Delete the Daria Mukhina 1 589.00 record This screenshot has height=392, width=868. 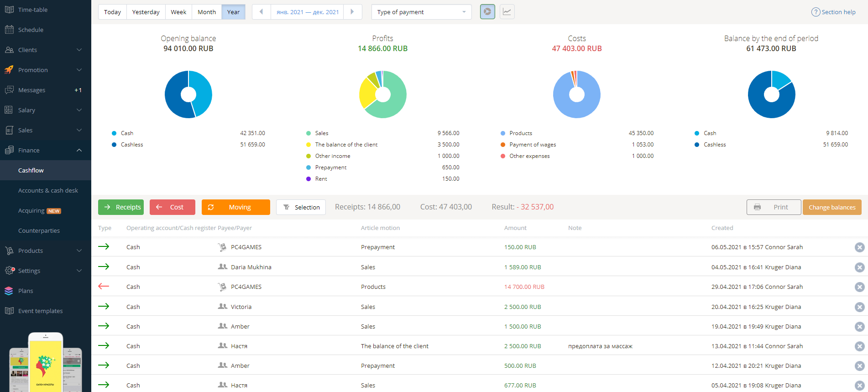pos(859,267)
